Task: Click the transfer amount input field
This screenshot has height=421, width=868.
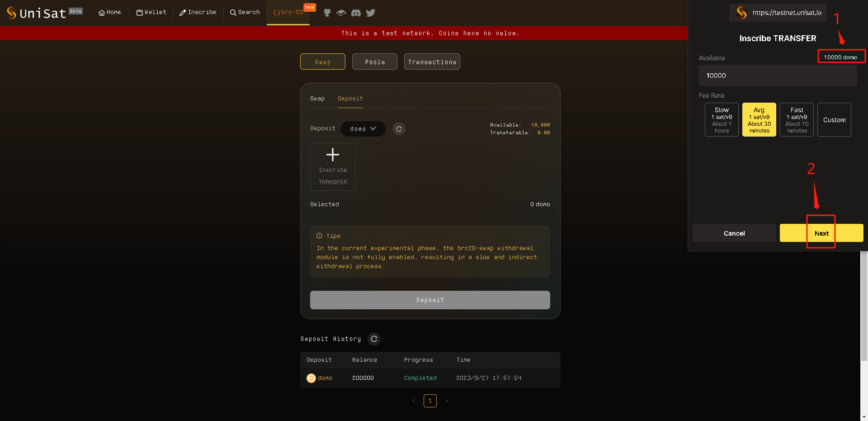Action: coord(778,76)
